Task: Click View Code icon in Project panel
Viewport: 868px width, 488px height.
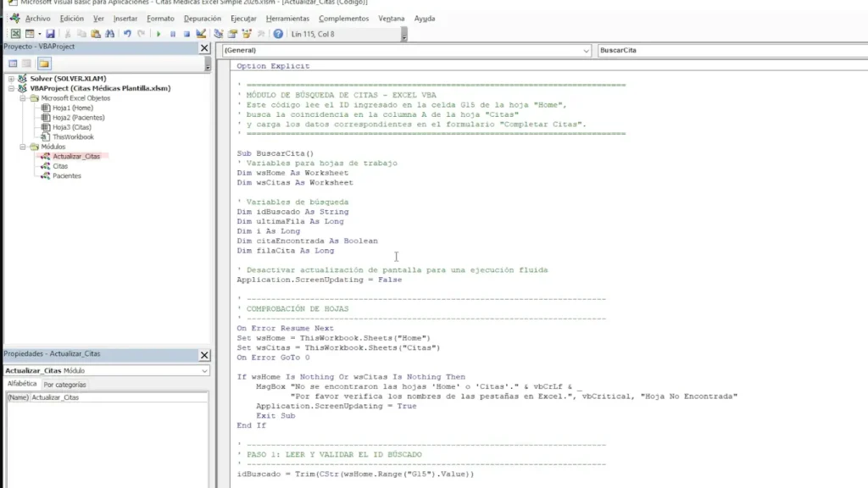Action: click(x=13, y=64)
